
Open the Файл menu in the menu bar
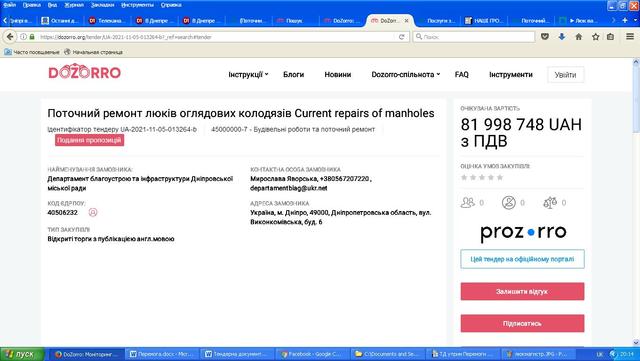[9, 5]
